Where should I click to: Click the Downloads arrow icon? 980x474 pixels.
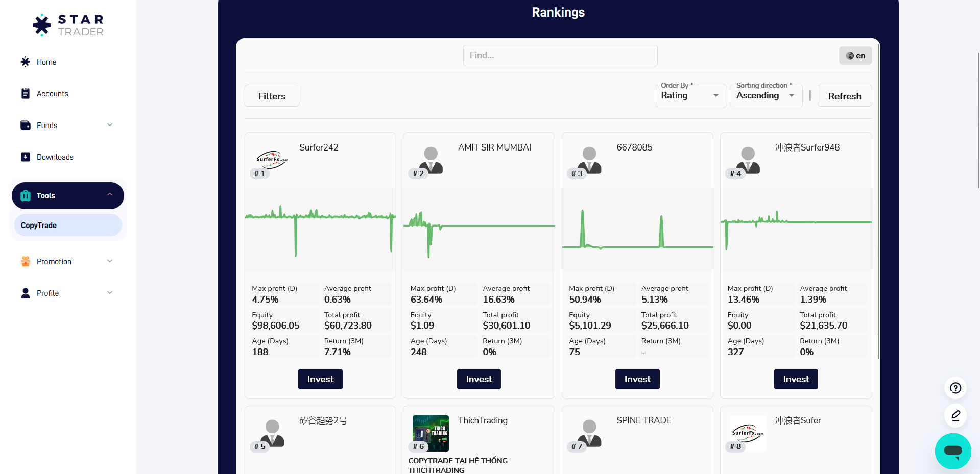pyautogui.click(x=25, y=157)
